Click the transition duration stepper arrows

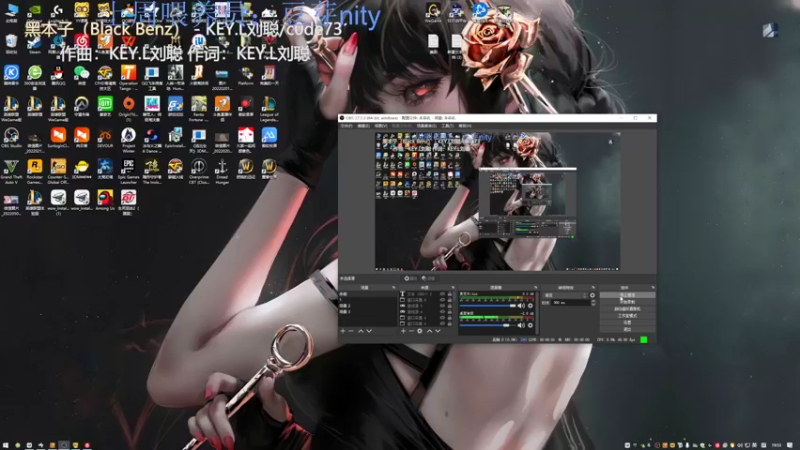[593, 303]
